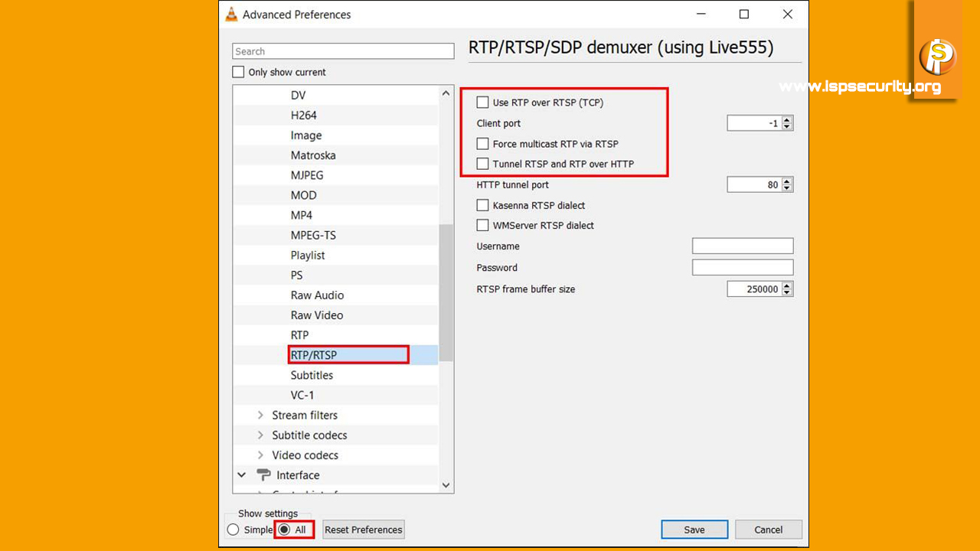
Task: Expand the Video codecs tree node
Action: (x=260, y=455)
